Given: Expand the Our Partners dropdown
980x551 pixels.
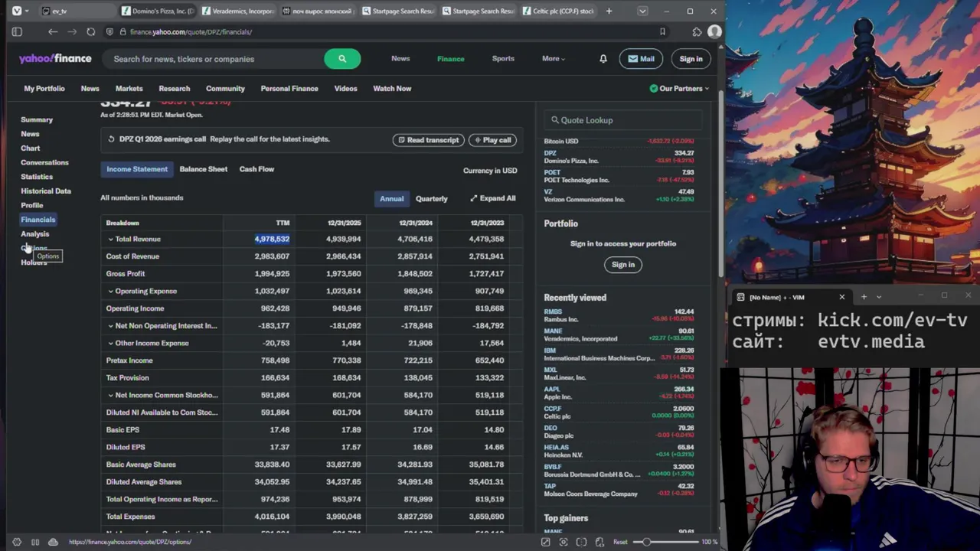Looking at the screenshot, I should 678,89.
